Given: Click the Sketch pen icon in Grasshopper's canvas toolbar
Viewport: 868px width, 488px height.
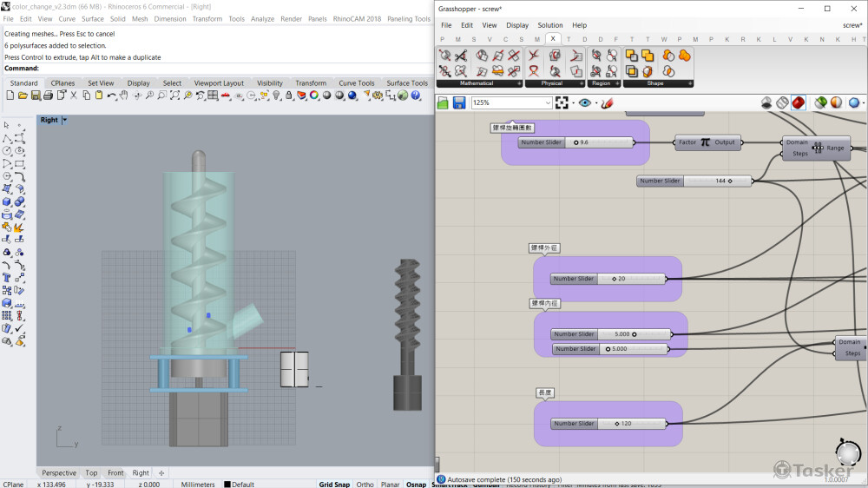Looking at the screenshot, I should [x=607, y=102].
